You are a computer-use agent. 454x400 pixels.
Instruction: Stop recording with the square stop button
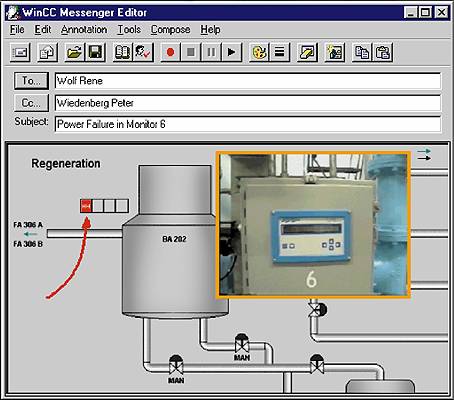(191, 52)
